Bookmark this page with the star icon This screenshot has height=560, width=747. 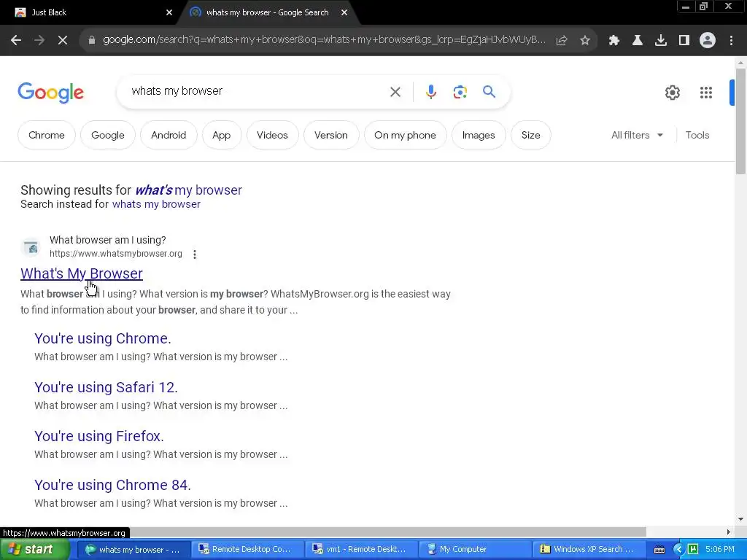pyautogui.click(x=585, y=41)
